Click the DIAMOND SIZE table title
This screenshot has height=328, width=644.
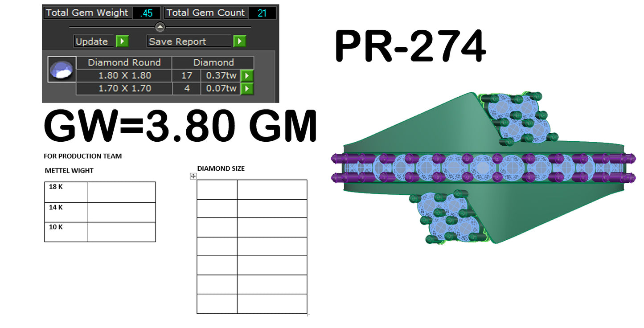pos(221,168)
